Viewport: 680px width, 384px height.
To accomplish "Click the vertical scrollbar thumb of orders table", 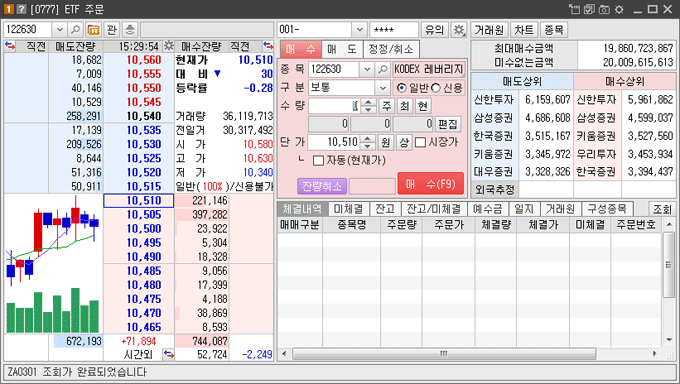I will pyautogui.click(x=669, y=265).
